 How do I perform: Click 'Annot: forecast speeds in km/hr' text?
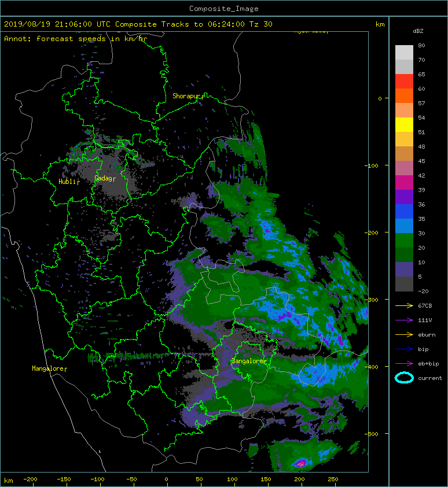tap(76, 39)
